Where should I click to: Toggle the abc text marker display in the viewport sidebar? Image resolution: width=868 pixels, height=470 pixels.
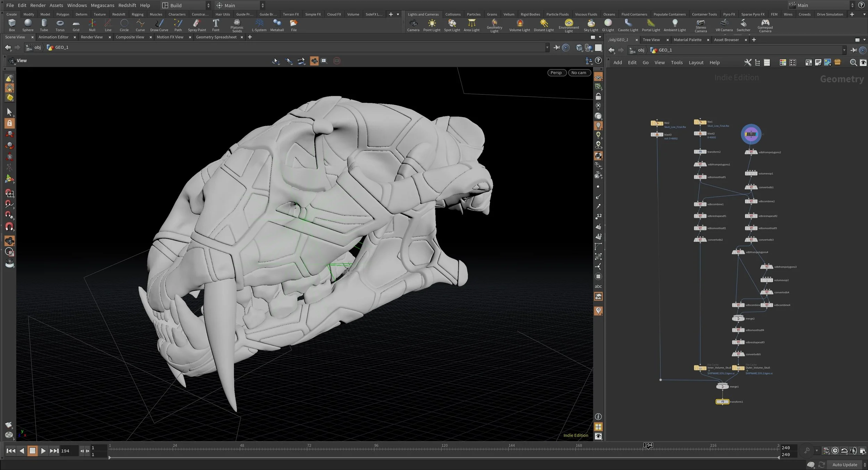coord(598,286)
